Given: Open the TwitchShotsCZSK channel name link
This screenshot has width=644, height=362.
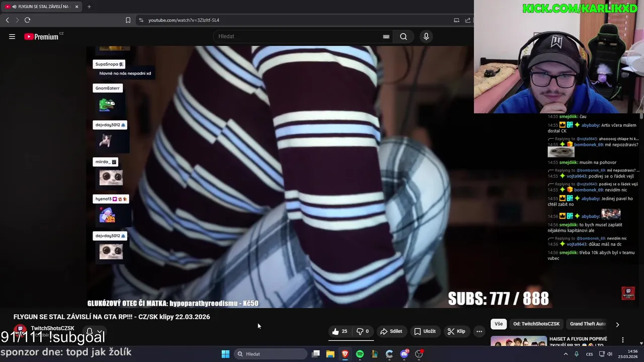Looking at the screenshot, I should click(52, 328).
